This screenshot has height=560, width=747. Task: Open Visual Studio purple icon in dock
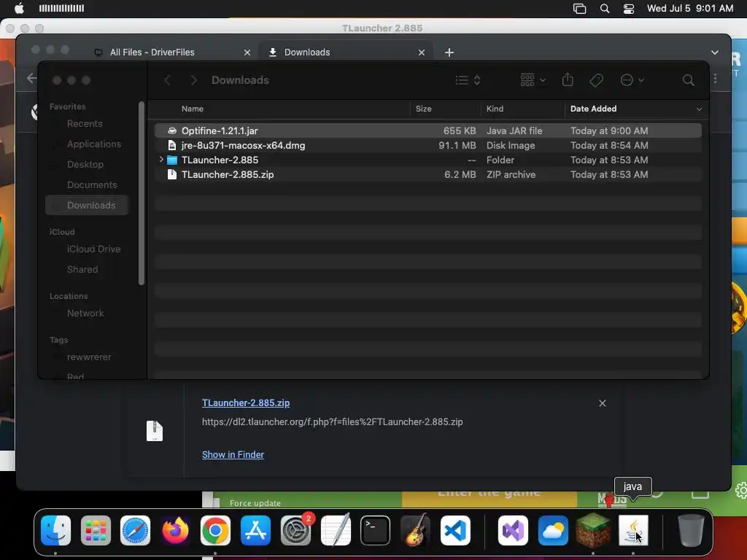[513, 530]
